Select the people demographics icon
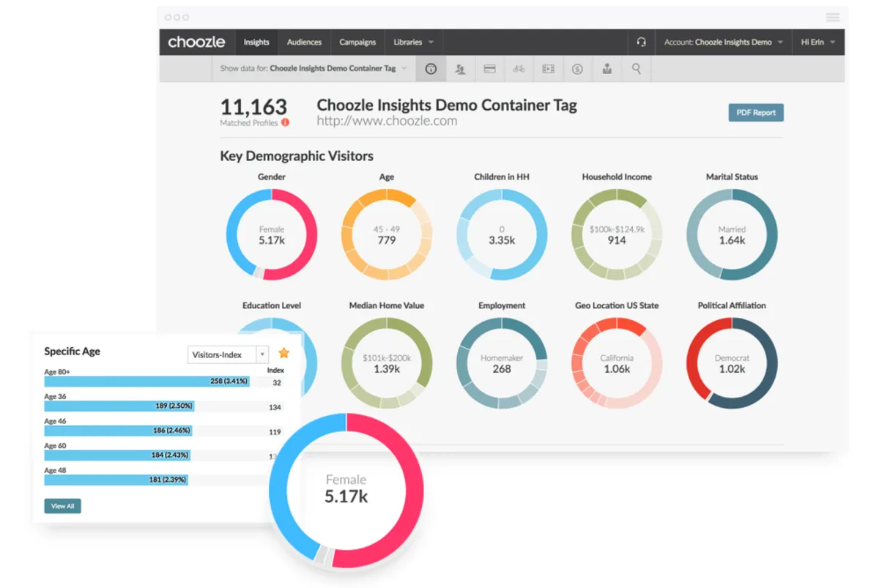 (x=460, y=69)
